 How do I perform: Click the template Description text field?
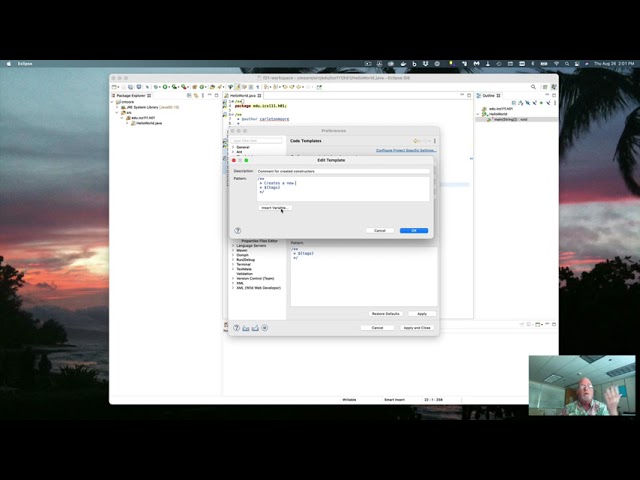click(343, 171)
